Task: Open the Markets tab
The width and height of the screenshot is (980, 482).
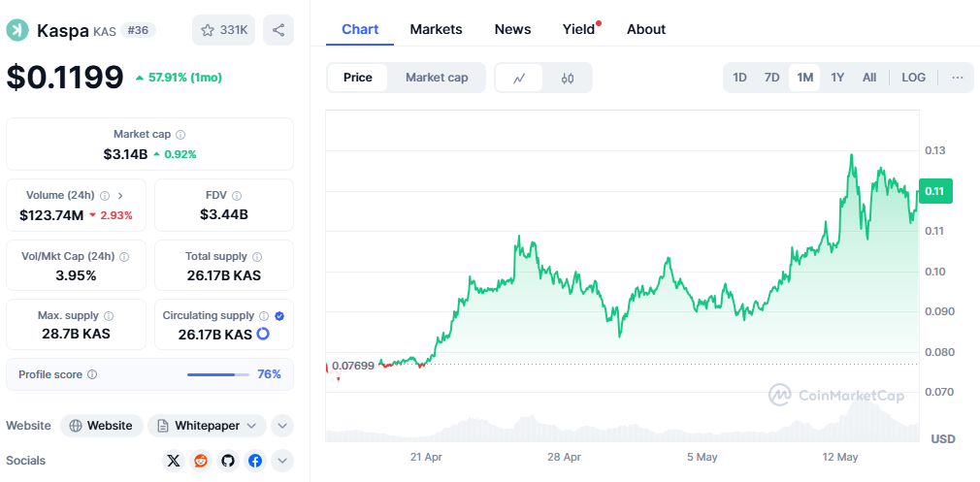Action: click(437, 29)
